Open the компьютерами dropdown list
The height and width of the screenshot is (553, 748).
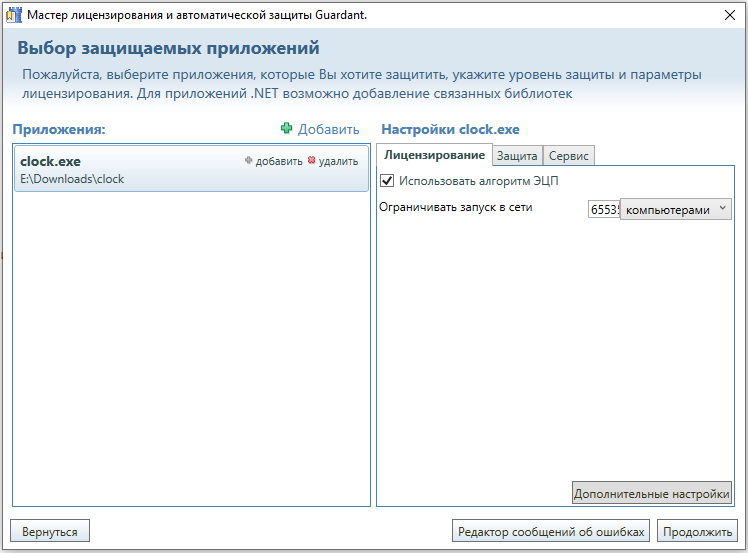676,210
